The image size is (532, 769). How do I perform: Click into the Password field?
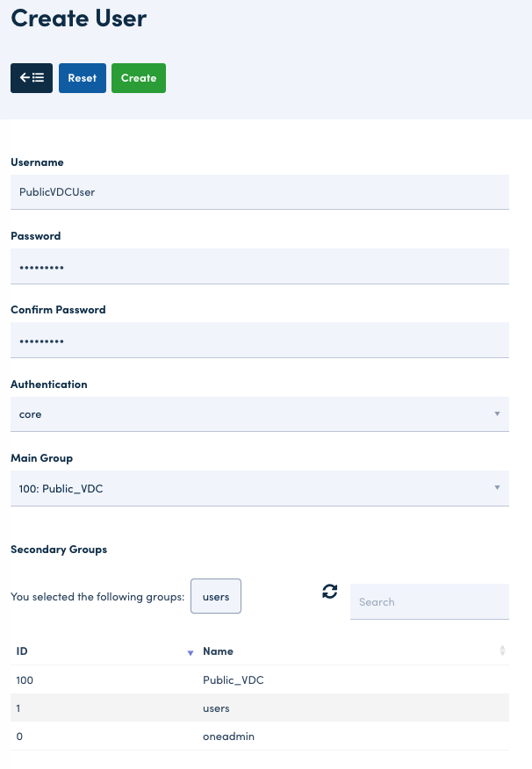click(x=259, y=266)
